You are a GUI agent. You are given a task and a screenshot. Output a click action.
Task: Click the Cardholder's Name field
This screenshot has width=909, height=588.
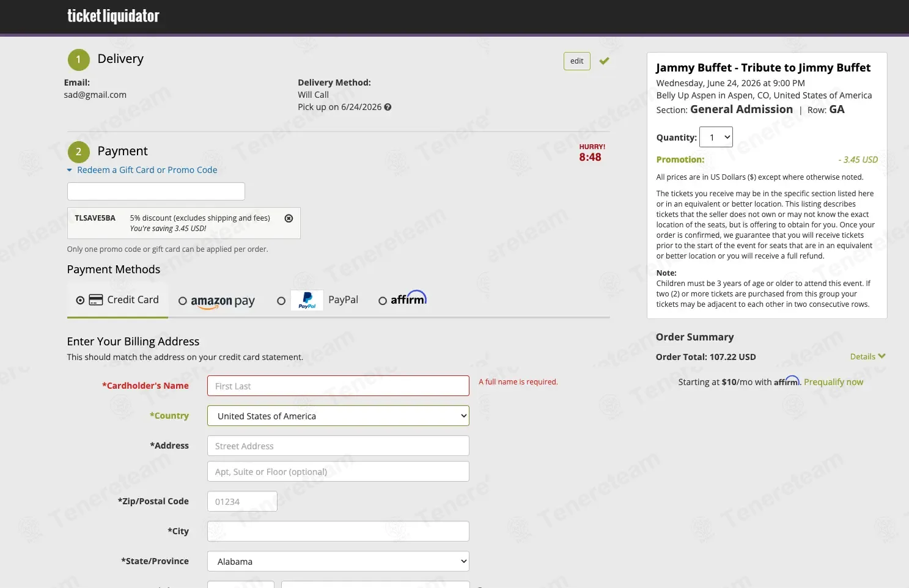pyautogui.click(x=338, y=386)
